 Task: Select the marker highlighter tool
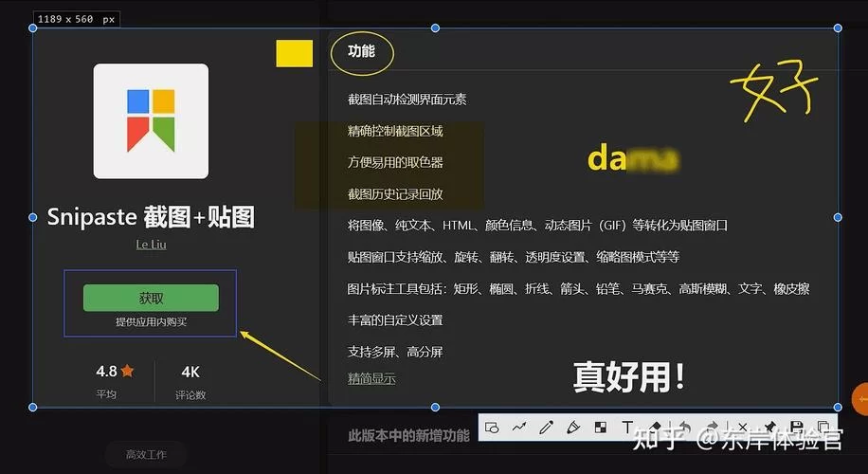(573, 428)
